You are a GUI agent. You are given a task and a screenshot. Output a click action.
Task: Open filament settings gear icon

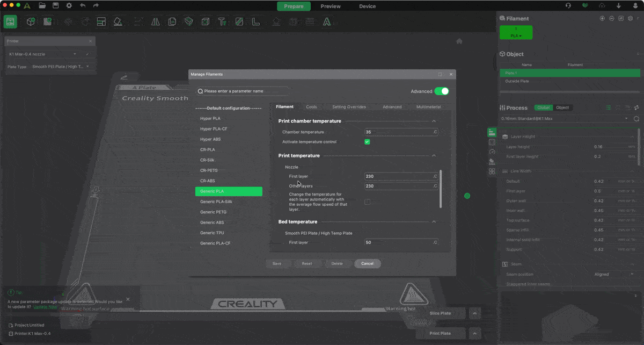point(630,18)
